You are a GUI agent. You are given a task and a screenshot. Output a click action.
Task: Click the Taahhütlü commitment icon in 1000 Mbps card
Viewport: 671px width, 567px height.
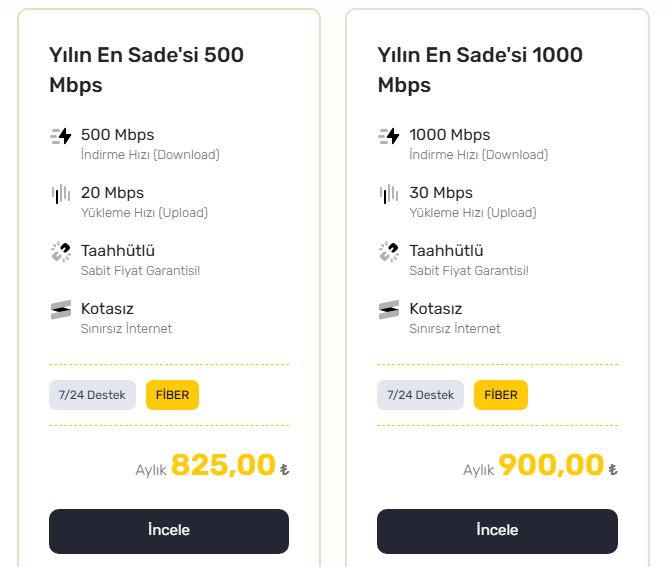tap(389, 252)
